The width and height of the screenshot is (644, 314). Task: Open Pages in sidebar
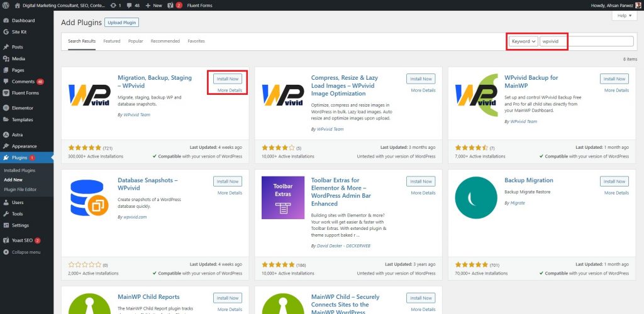pos(18,70)
